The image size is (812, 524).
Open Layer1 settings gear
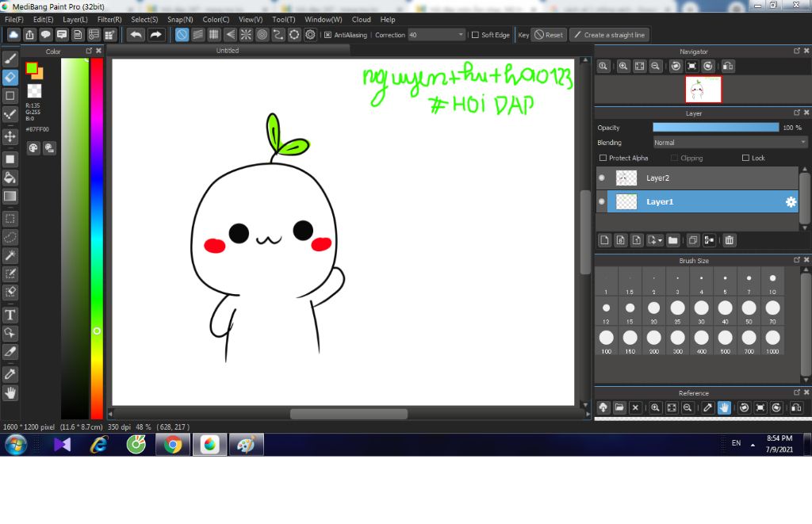791,202
